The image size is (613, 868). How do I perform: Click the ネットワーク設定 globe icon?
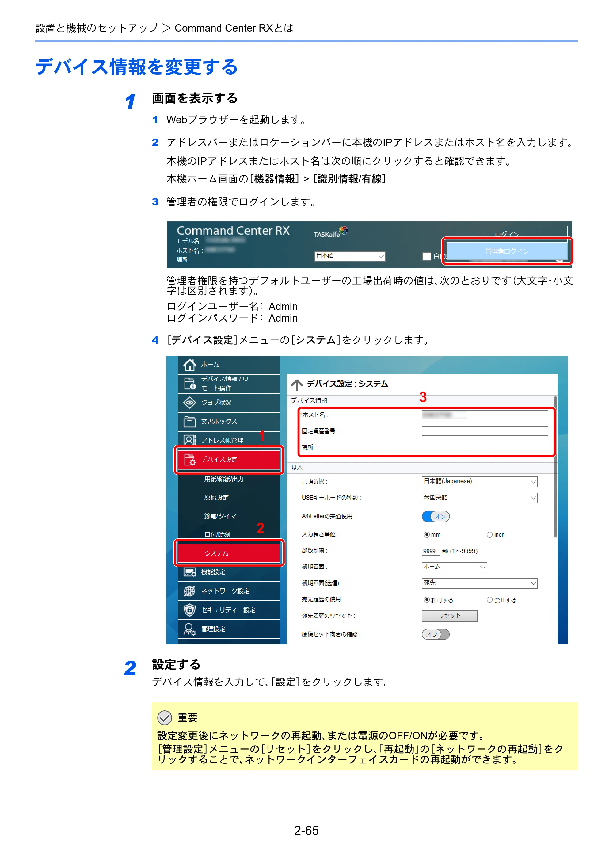189,591
